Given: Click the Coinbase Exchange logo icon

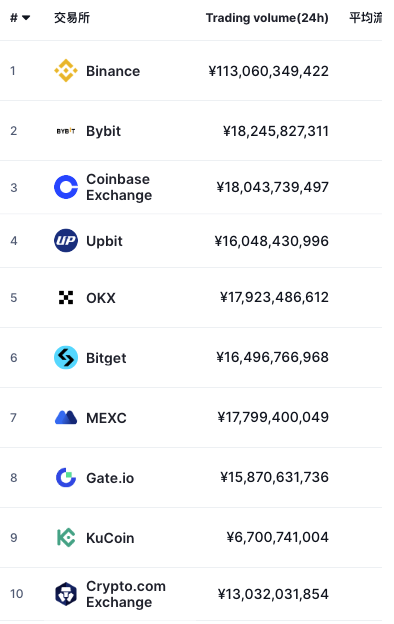Looking at the screenshot, I should 66,187.
